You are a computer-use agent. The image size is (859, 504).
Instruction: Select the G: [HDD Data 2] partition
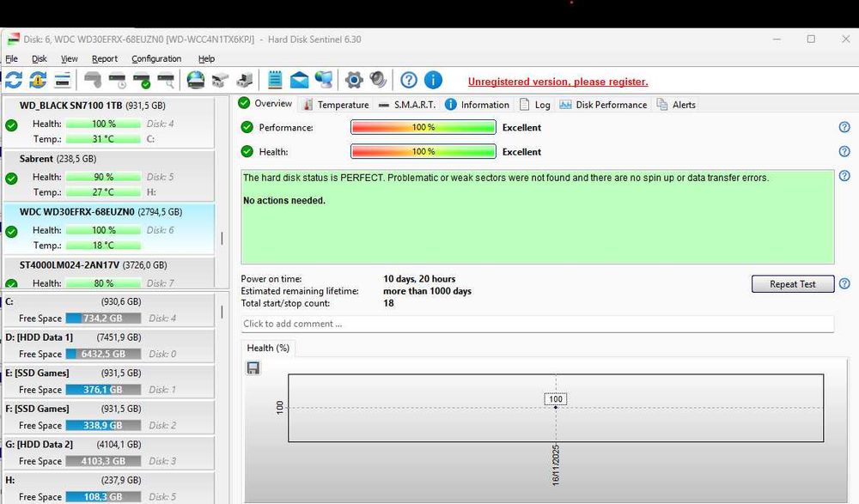108,452
